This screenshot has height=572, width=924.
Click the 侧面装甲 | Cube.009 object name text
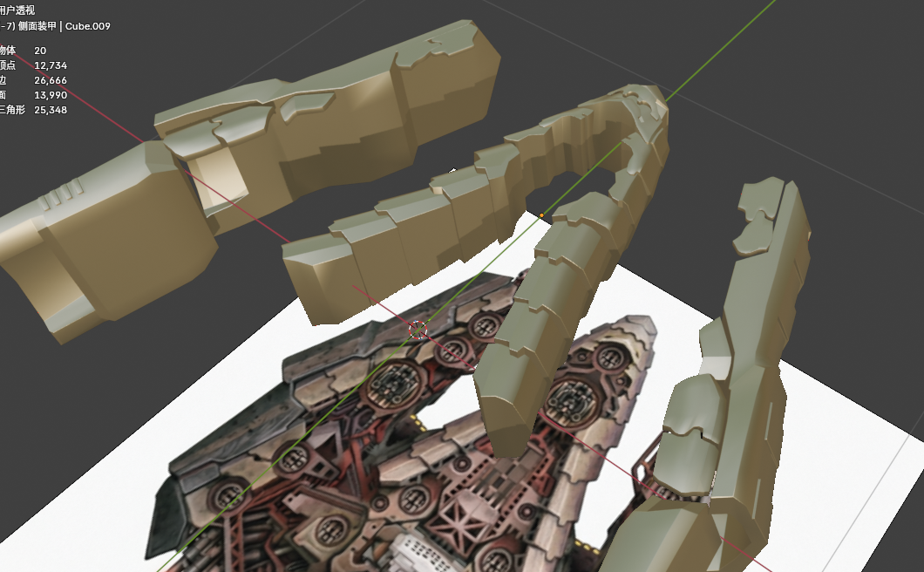(70, 26)
